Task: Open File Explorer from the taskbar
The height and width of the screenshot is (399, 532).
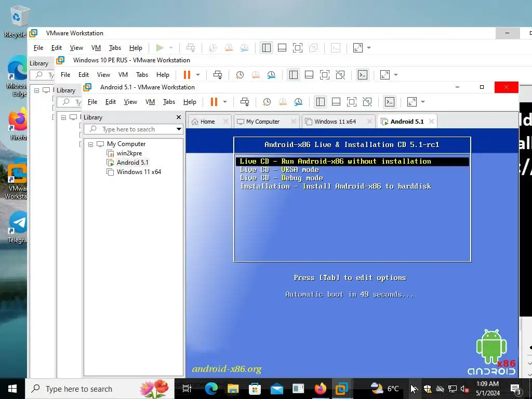Action: tap(233, 389)
